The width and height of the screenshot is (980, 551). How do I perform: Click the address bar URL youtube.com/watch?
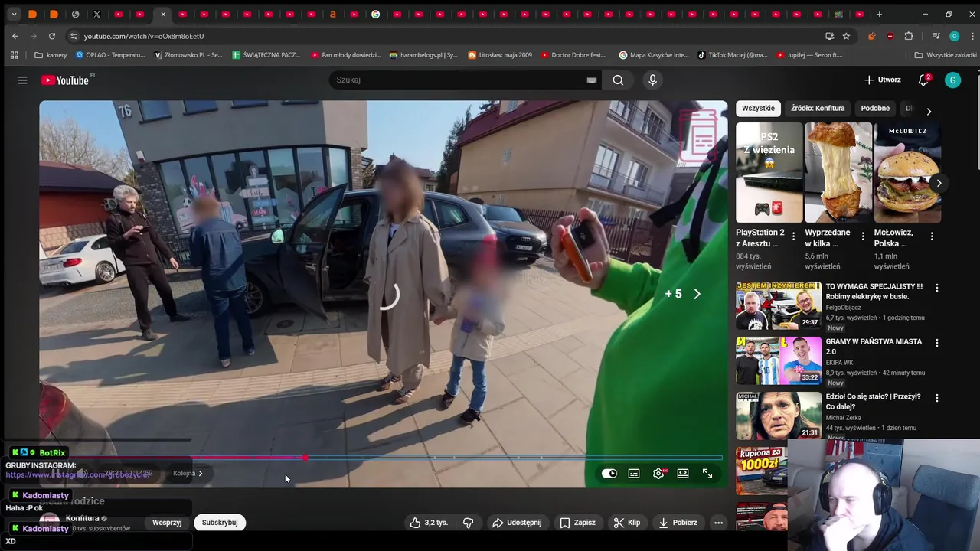[x=144, y=36]
